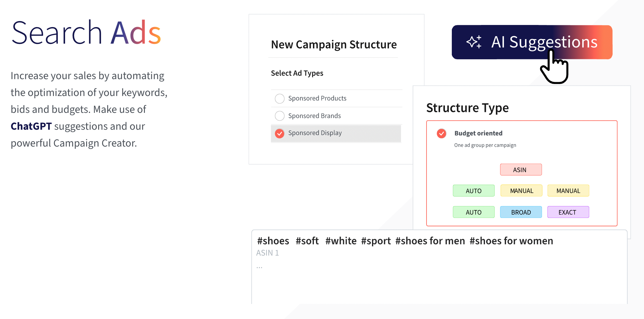Expand the ASIN 1 entry

tap(267, 253)
